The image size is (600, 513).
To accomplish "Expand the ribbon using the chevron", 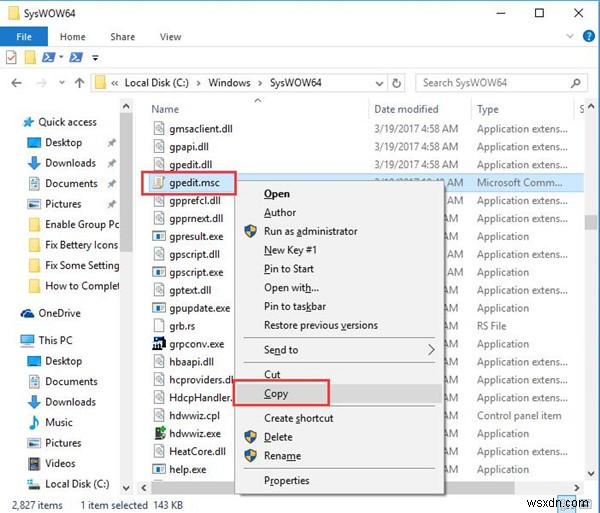I will pos(570,36).
